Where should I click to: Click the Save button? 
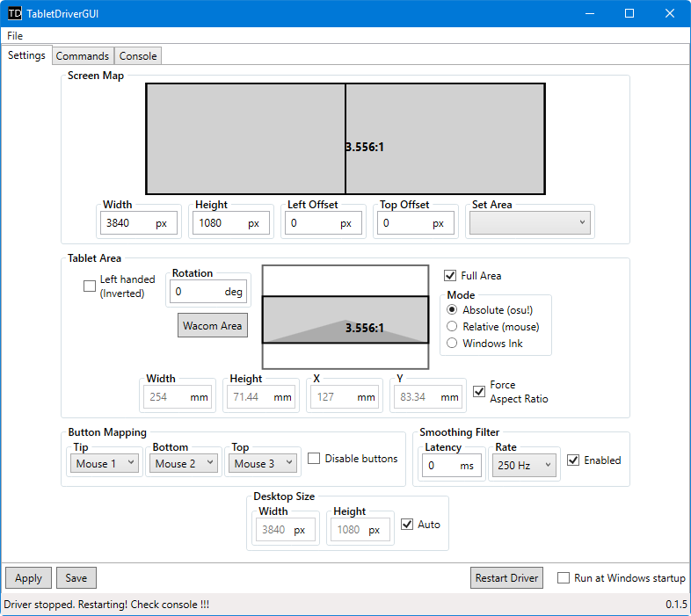76,577
